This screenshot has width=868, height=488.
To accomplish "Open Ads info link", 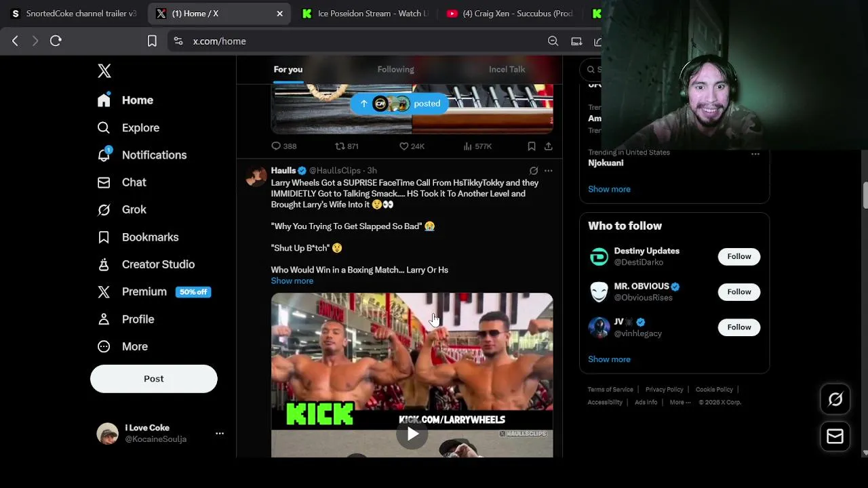I will point(646,402).
